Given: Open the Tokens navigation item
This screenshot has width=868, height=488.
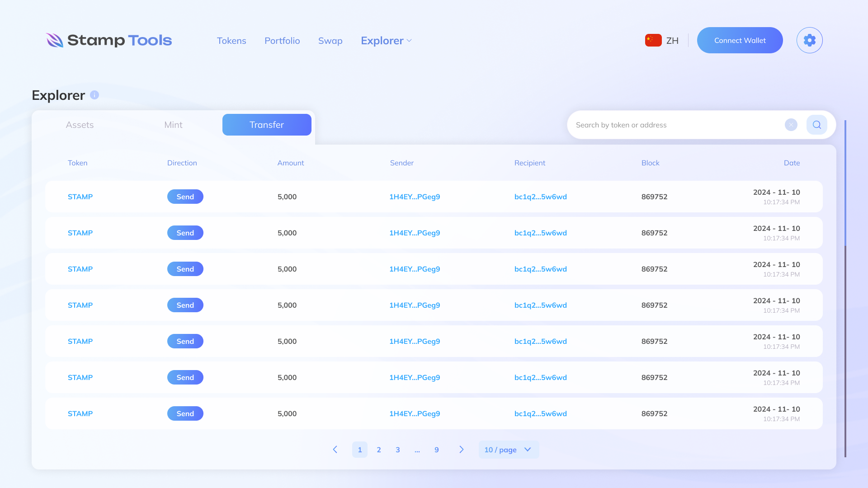Looking at the screenshot, I should click(x=231, y=41).
